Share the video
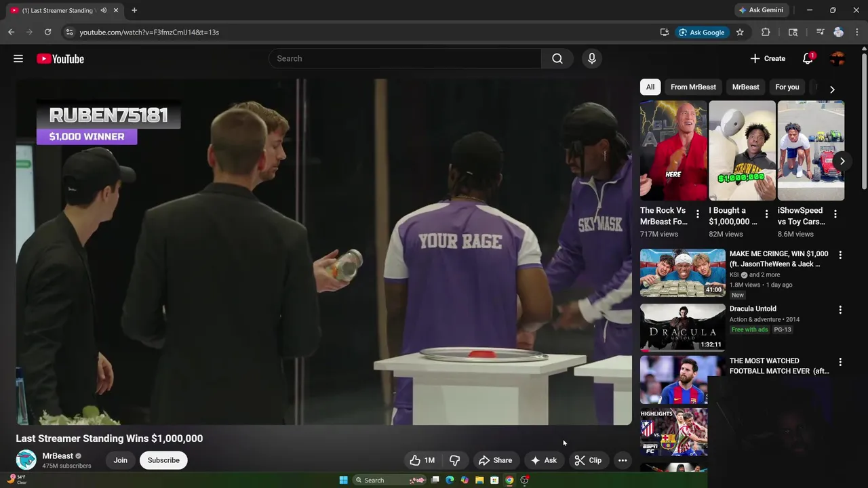The height and width of the screenshot is (488, 868). (495, 460)
